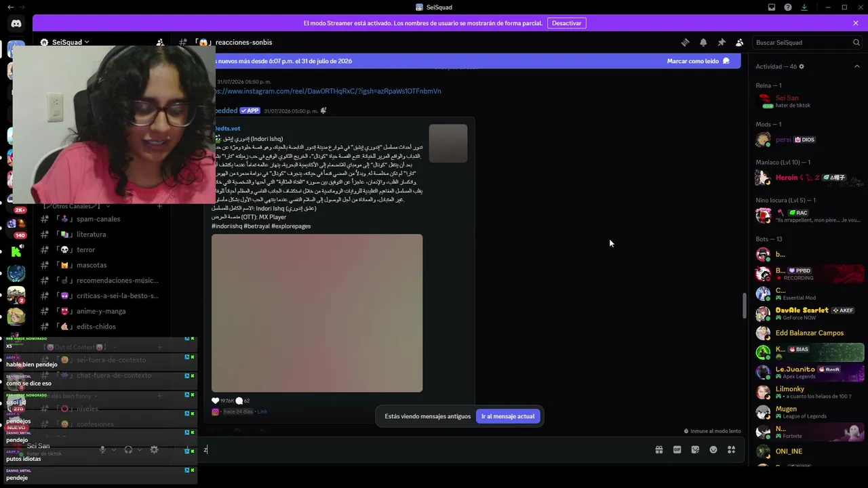Open user settings gear in user panel
The height and width of the screenshot is (488, 868).
tap(154, 449)
